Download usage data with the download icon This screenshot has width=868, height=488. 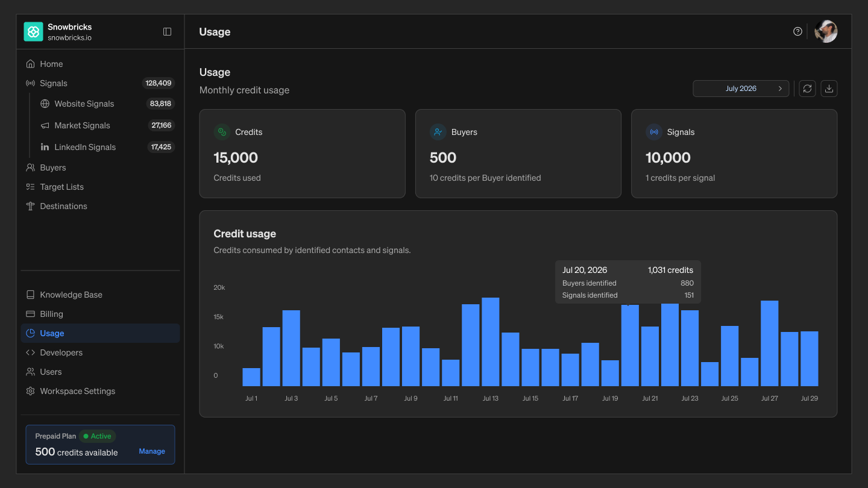(829, 89)
